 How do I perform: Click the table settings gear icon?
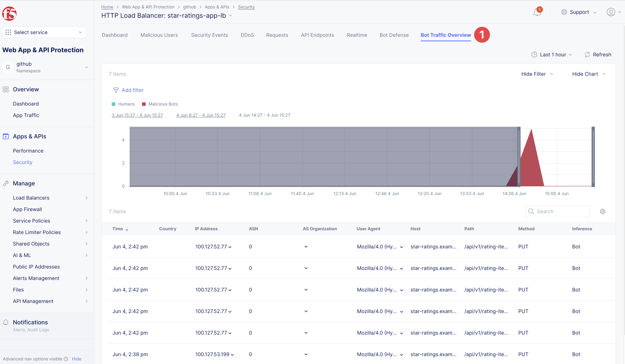coord(603,211)
